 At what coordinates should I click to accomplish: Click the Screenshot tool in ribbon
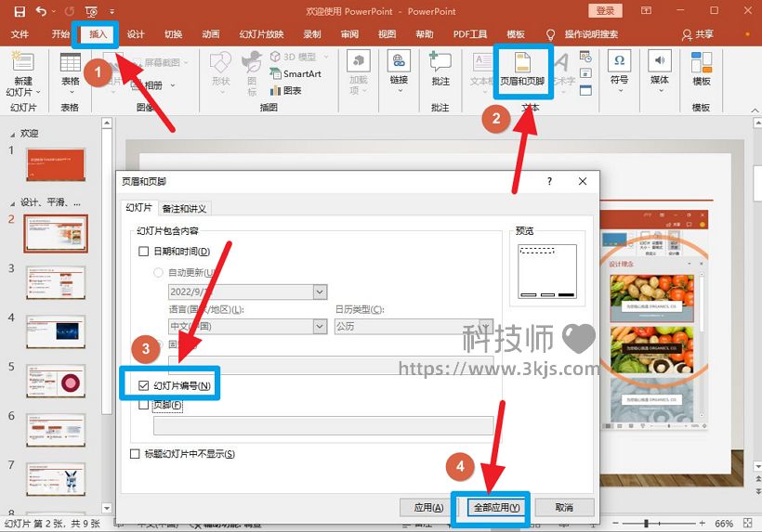pos(161,62)
